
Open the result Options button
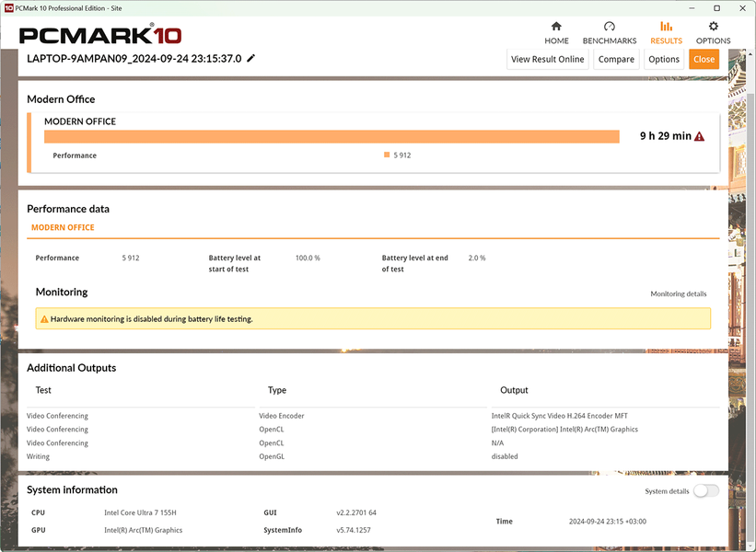664,59
